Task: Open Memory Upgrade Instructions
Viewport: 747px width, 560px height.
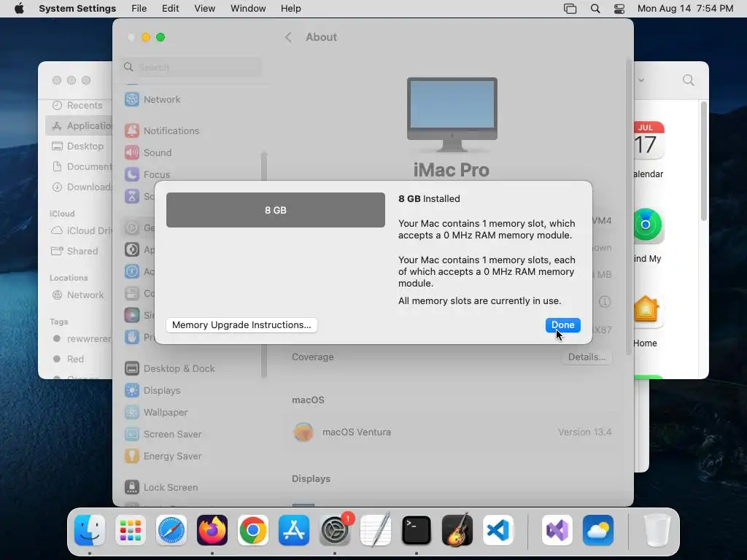Action: coord(241,324)
